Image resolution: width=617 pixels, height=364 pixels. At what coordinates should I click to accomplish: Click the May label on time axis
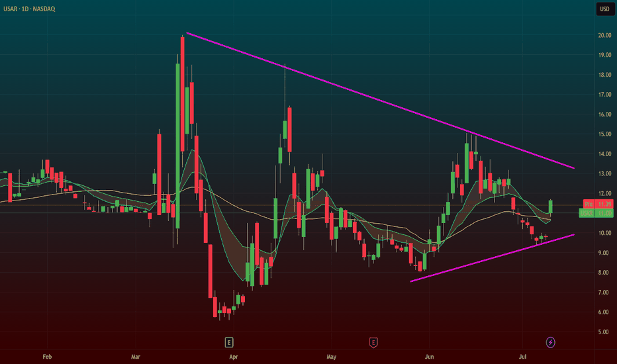coord(331,357)
